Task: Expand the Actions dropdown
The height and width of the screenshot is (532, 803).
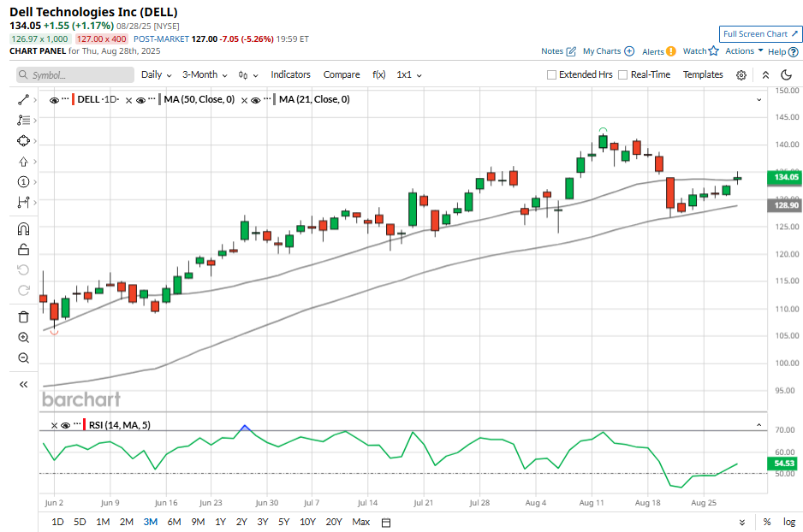Action: click(744, 50)
